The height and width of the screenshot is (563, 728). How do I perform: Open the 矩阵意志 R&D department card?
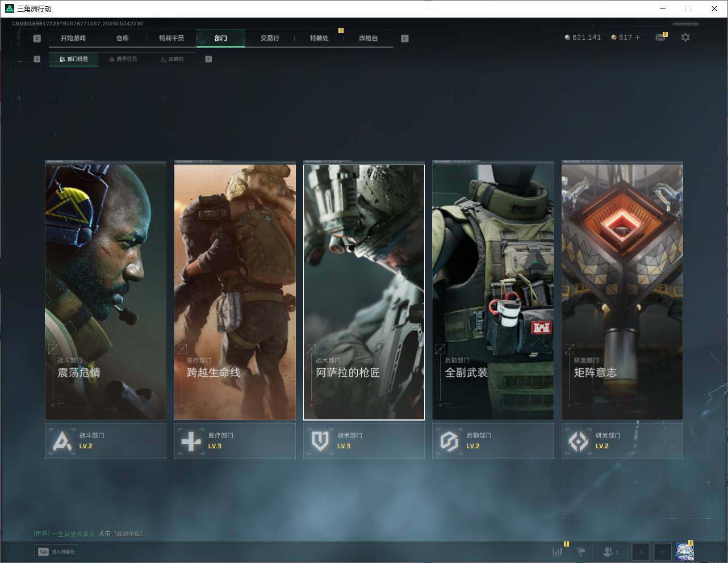click(x=622, y=292)
